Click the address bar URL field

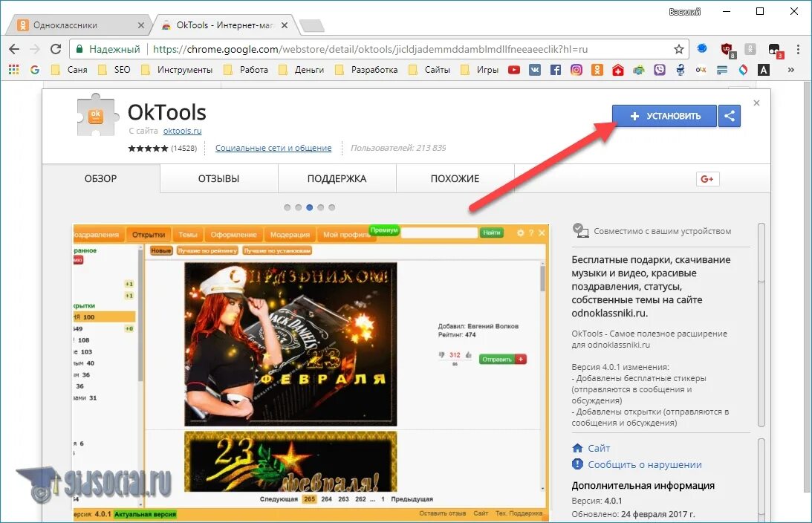370,49
